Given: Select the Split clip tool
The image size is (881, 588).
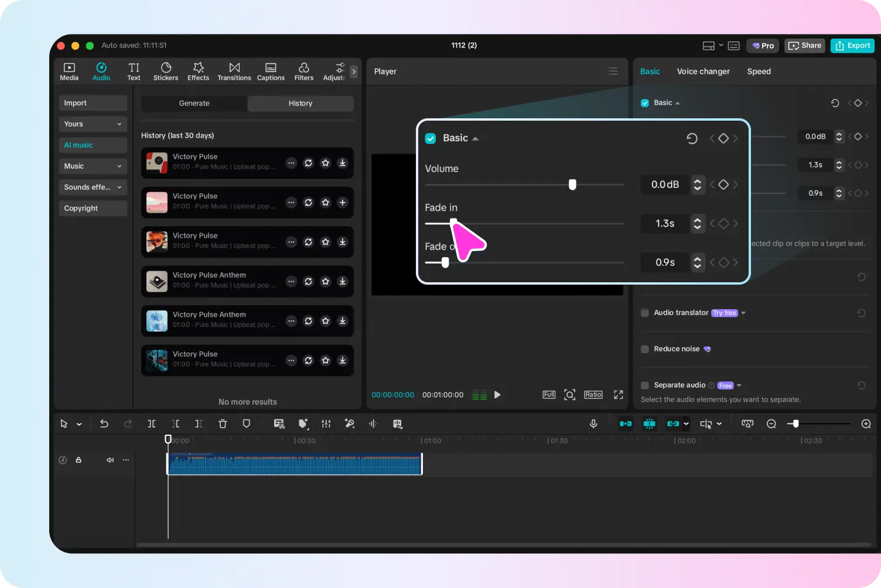Looking at the screenshot, I should (x=152, y=423).
